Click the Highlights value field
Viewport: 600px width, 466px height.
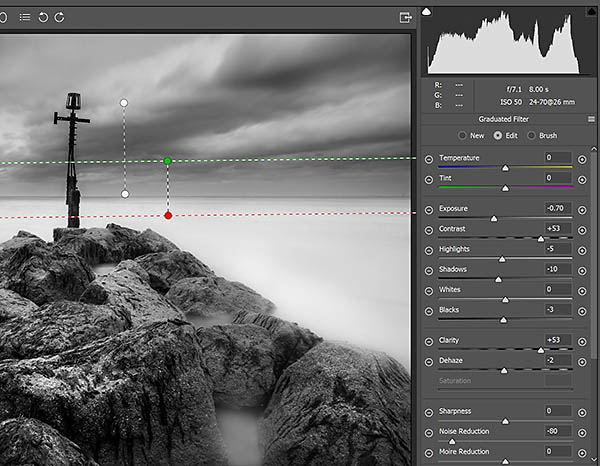click(x=557, y=249)
